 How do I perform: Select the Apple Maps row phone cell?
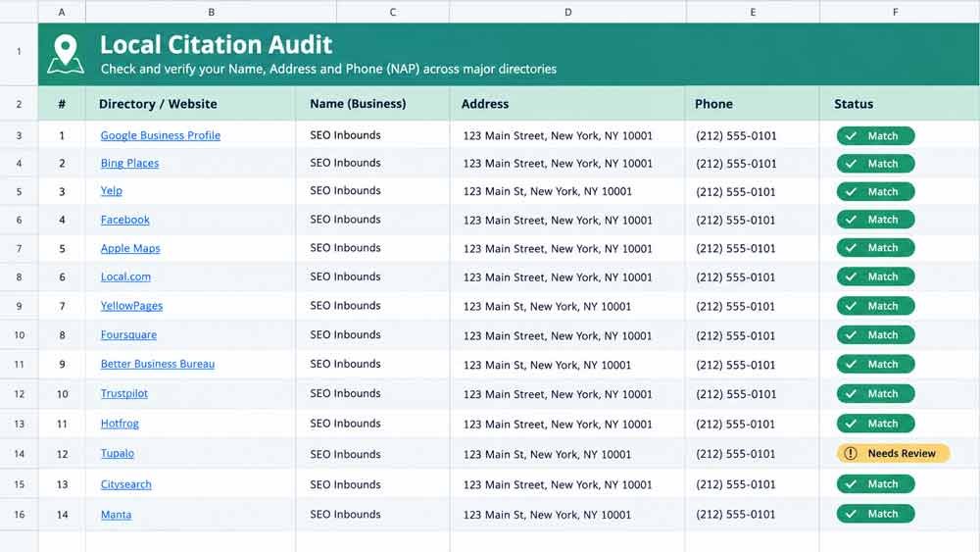coord(752,248)
